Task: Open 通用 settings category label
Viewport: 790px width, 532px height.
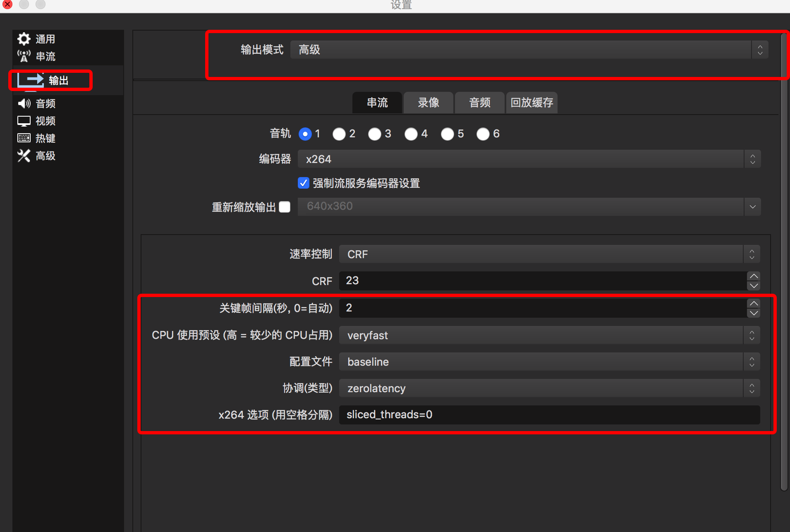Action: pyautogui.click(x=45, y=39)
